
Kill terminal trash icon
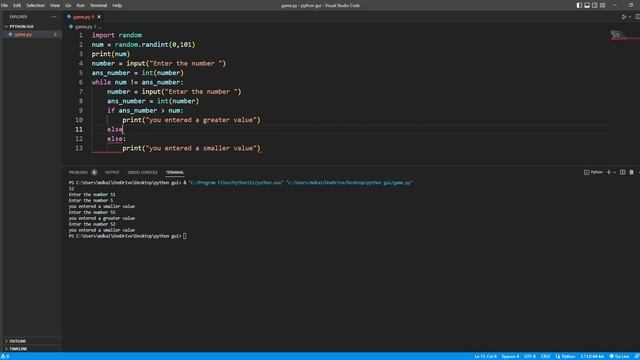(631, 172)
